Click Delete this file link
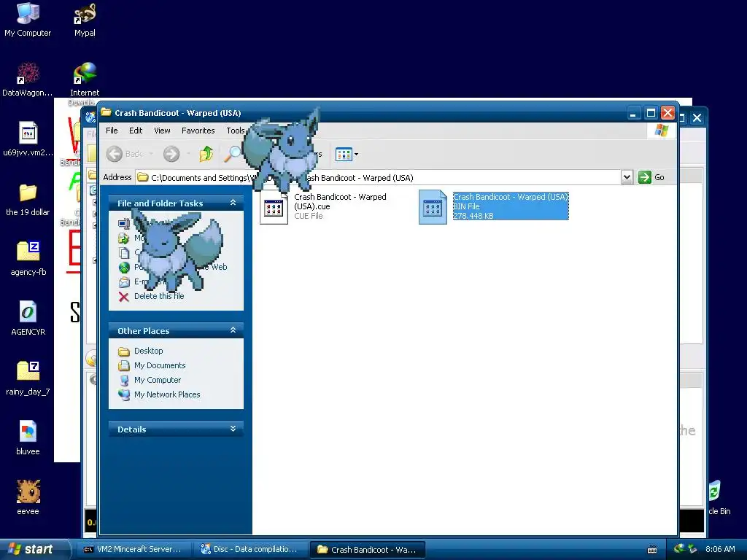Image resolution: width=747 pixels, height=560 pixels. pyautogui.click(x=159, y=296)
